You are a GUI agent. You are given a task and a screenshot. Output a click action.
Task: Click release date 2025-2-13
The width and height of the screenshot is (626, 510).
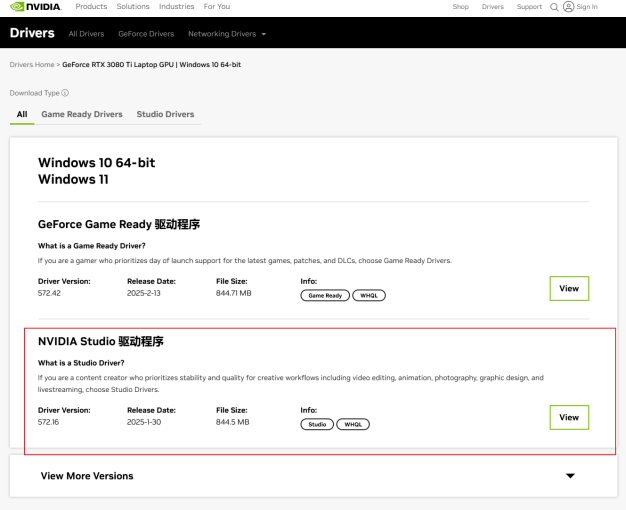(144, 293)
